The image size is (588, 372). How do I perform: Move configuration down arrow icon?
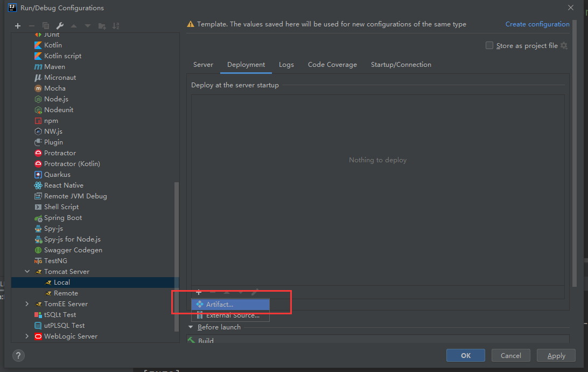point(88,26)
